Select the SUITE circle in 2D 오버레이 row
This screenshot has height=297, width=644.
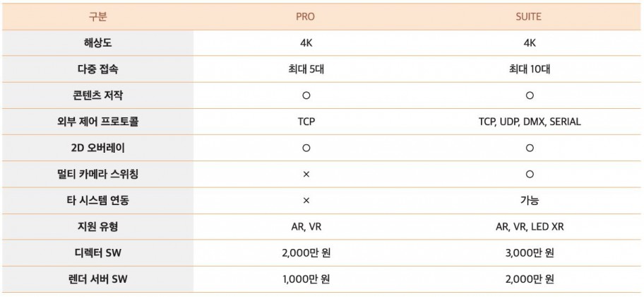pyautogui.click(x=529, y=148)
